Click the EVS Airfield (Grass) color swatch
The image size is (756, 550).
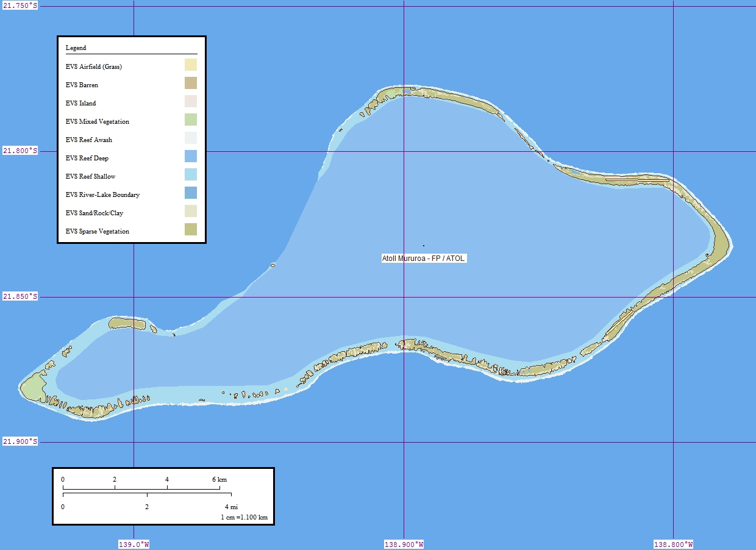point(191,65)
